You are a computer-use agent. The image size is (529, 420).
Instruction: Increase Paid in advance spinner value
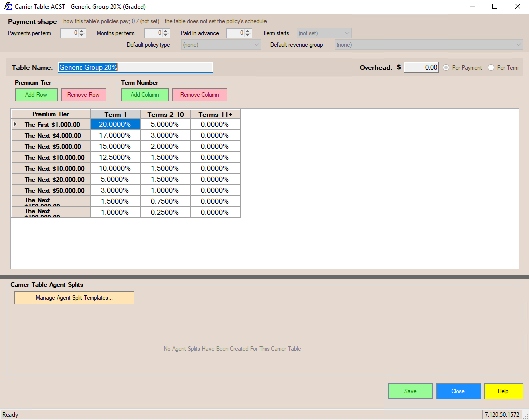point(247,31)
